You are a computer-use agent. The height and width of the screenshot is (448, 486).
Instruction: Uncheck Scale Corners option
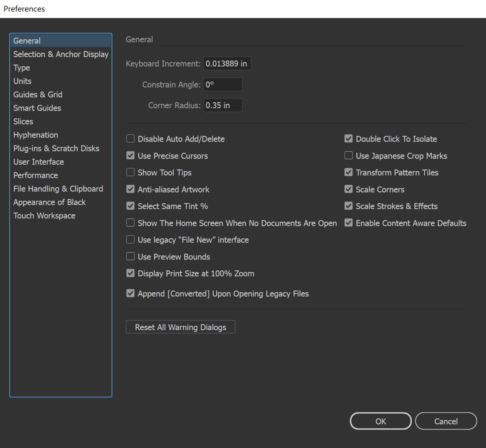coord(348,189)
